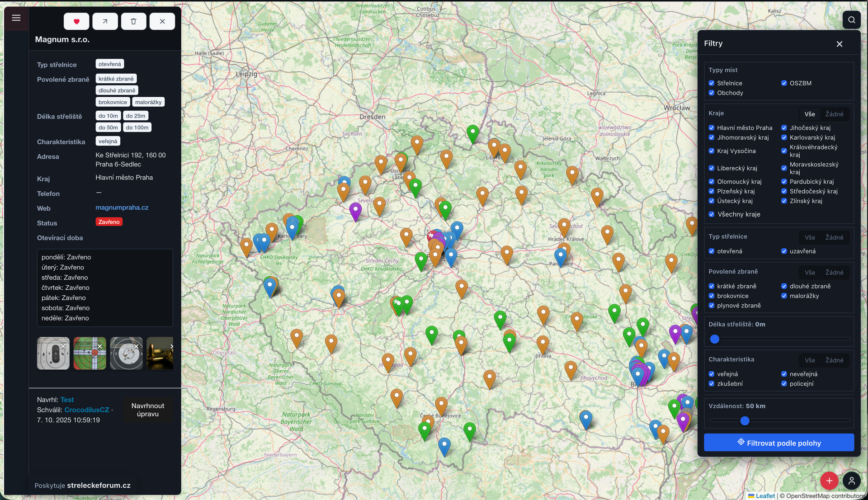Uncheck the policejní characteristic filter

coord(784,384)
